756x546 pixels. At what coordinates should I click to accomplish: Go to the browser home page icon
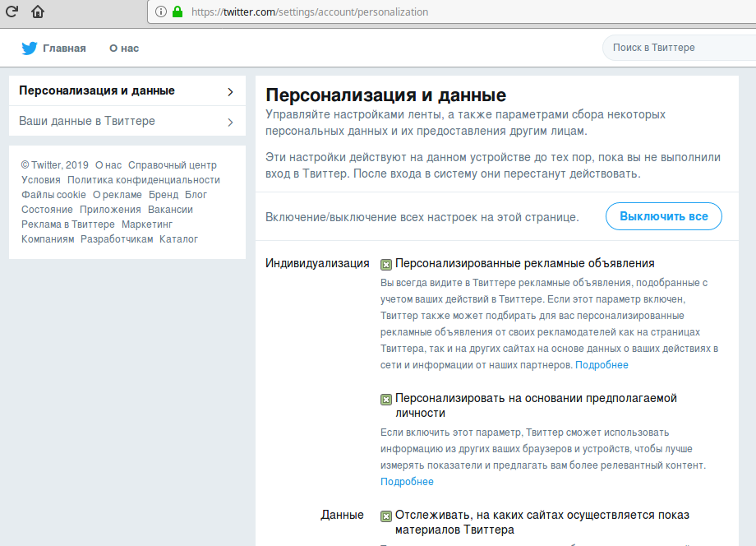tap(38, 11)
